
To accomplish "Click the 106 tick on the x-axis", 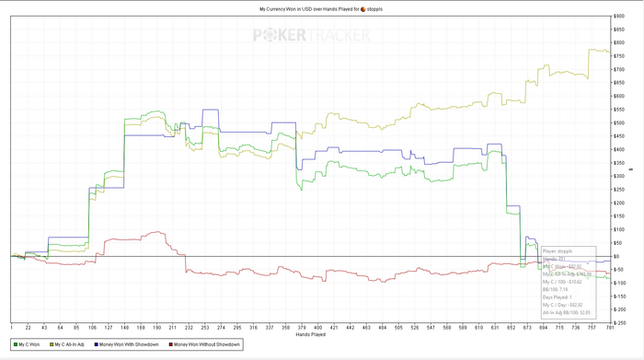I will [x=92, y=328].
